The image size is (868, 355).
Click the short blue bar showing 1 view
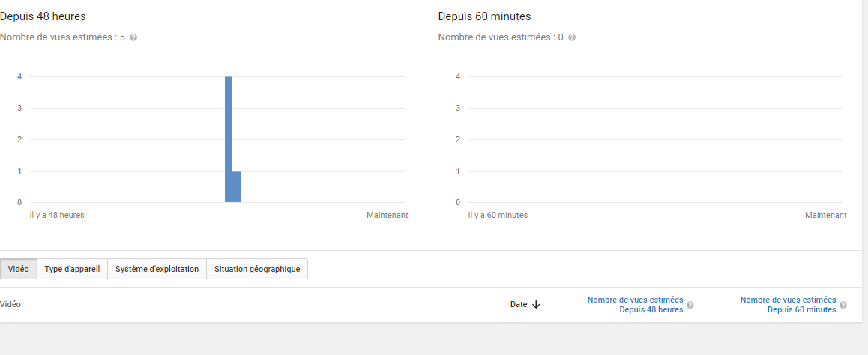[x=237, y=186]
